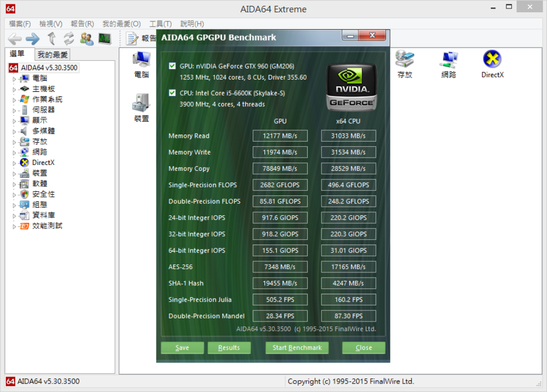Click the NVIDIA GeForce logo in benchmark dialog

click(x=351, y=87)
